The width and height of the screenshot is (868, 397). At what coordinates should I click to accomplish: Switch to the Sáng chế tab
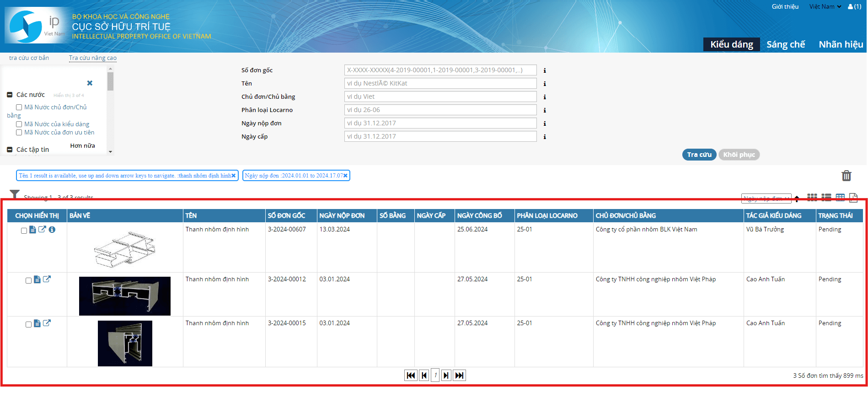[x=786, y=44]
